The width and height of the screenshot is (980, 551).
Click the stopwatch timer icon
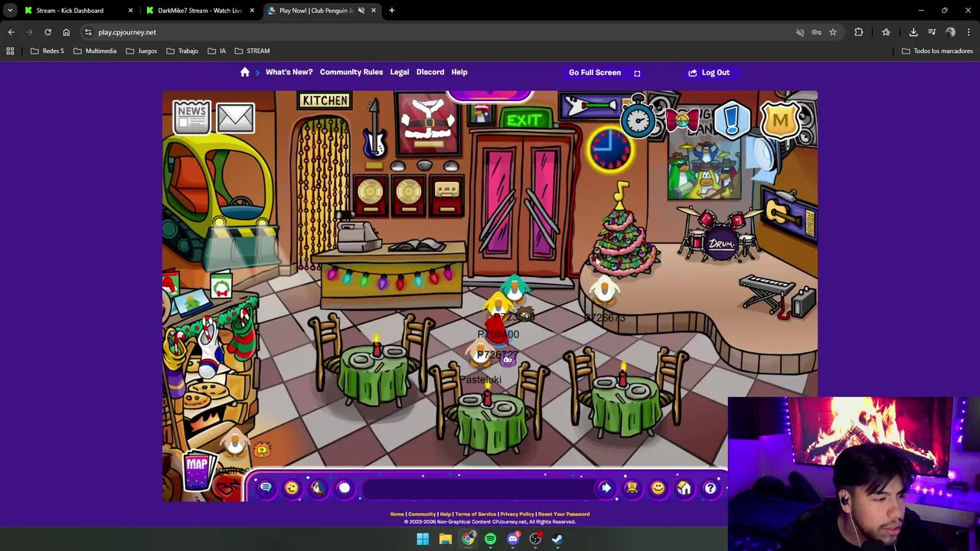(638, 118)
